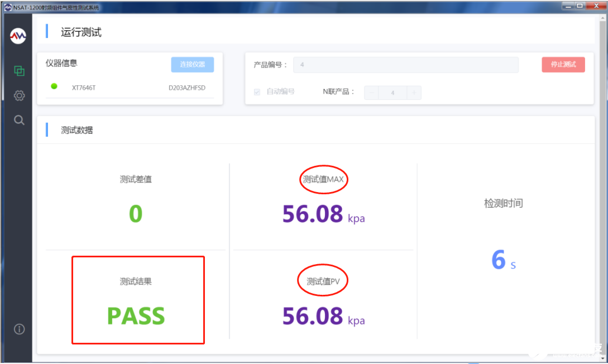This screenshot has width=608, height=364.
Task: Decrease N联产品 count with minus button
Action: (x=372, y=93)
